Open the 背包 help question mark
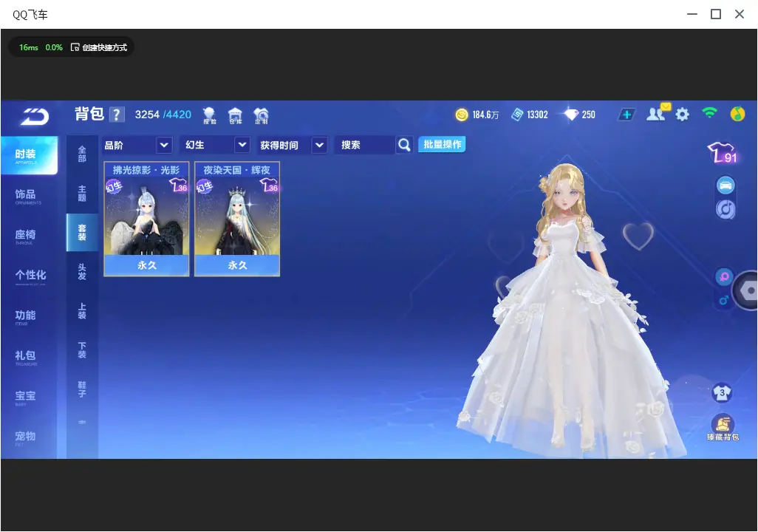This screenshot has height=532, width=758. [117, 115]
